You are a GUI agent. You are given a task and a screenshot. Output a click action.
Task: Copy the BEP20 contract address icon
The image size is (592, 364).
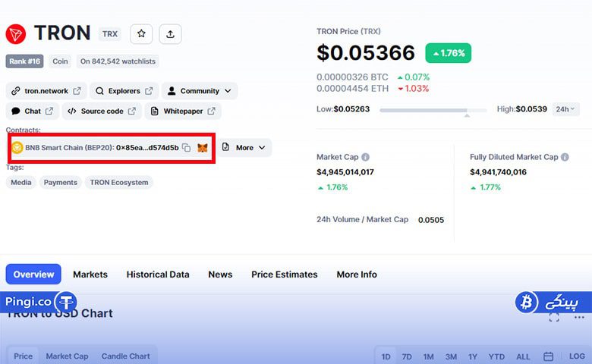tap(186, 147)
